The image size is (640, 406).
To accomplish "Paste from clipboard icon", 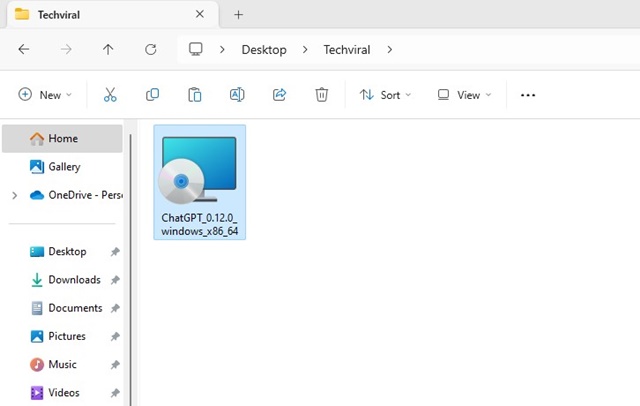I will pyautogui.click(x=195, y=95).
